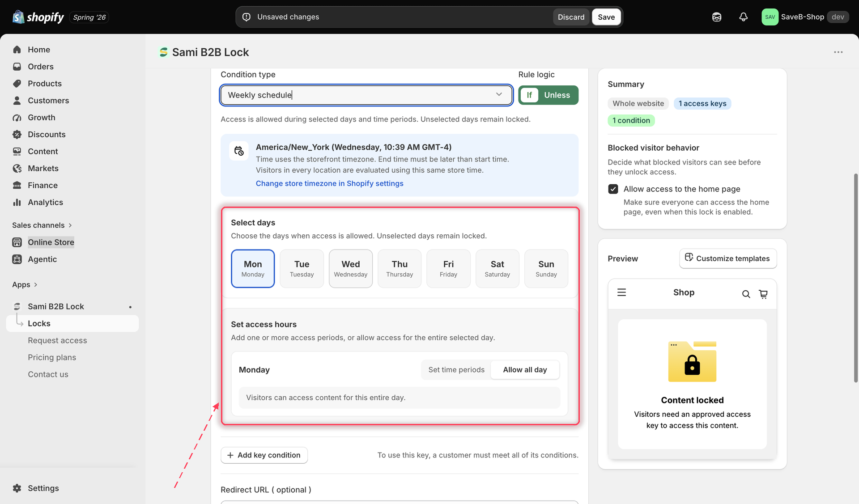Viewport: 859px width, 504px height.
Task: Click the Products tag icon
Action: [x=17, y=84]
